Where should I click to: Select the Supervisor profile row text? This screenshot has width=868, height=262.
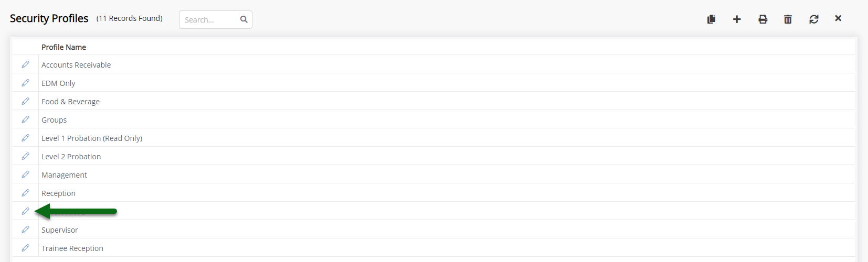click(60, 230)
